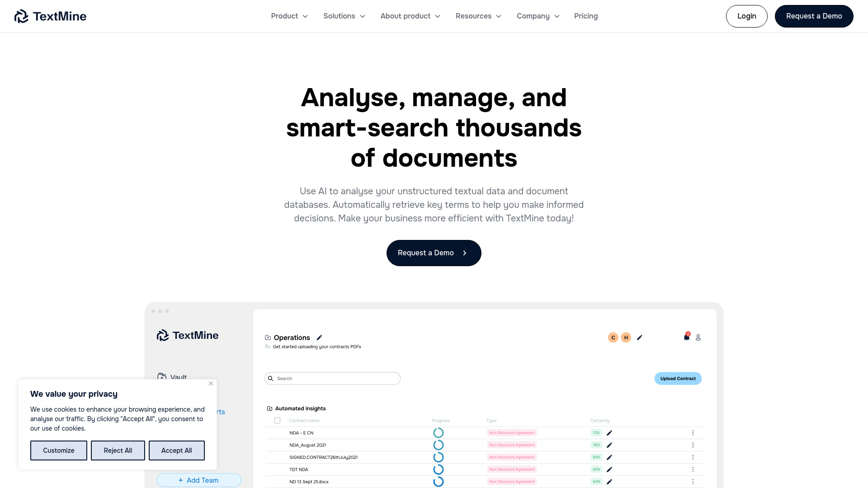Click the edit pencil icon in top toolbar
This screenshot has height=488, width=868.
coord(640,337)
